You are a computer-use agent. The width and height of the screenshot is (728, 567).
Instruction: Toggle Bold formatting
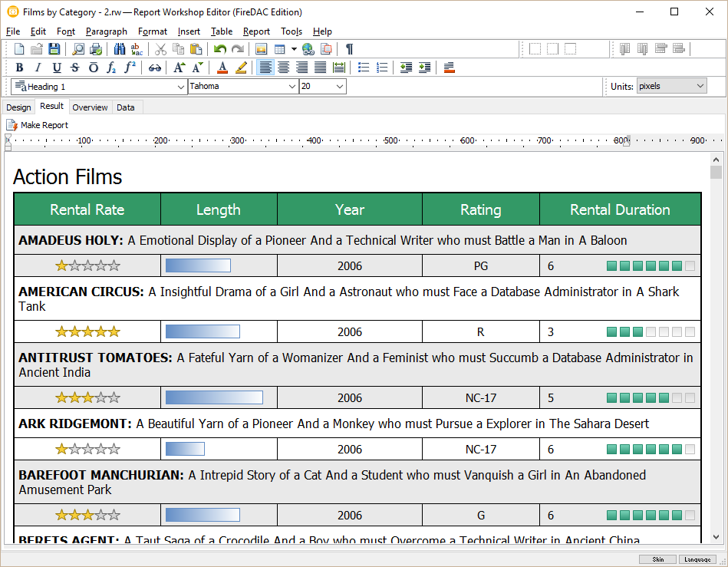click(19, 68)
